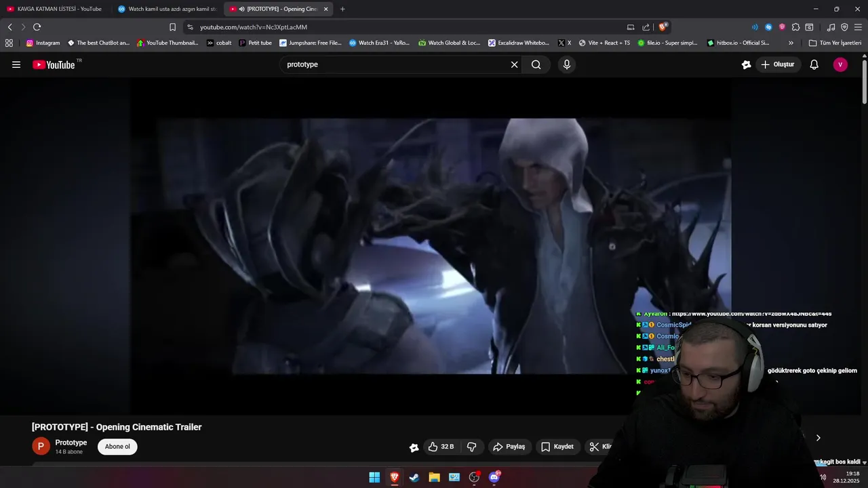Image resolution: width=868 pixels, height=488 pixels.
Task: Open the tab apps grid icon in bookmarks bar
Action: (9, 43)
